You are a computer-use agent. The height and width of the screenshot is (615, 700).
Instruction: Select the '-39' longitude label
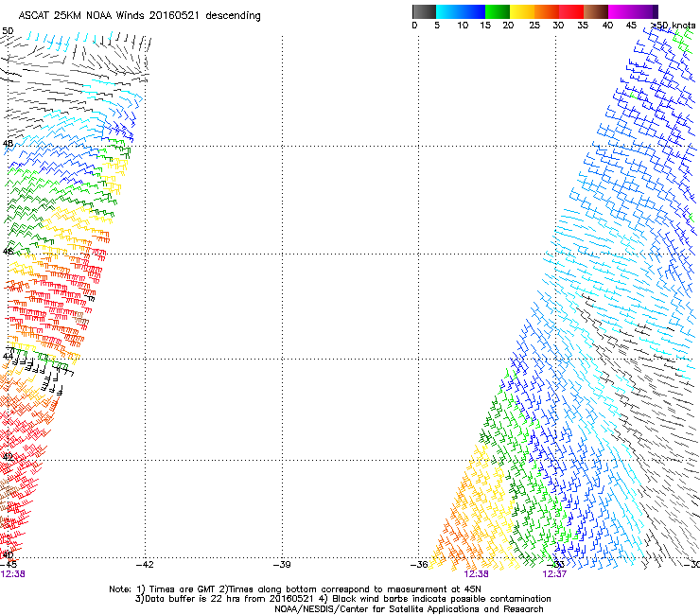point(282,565)
